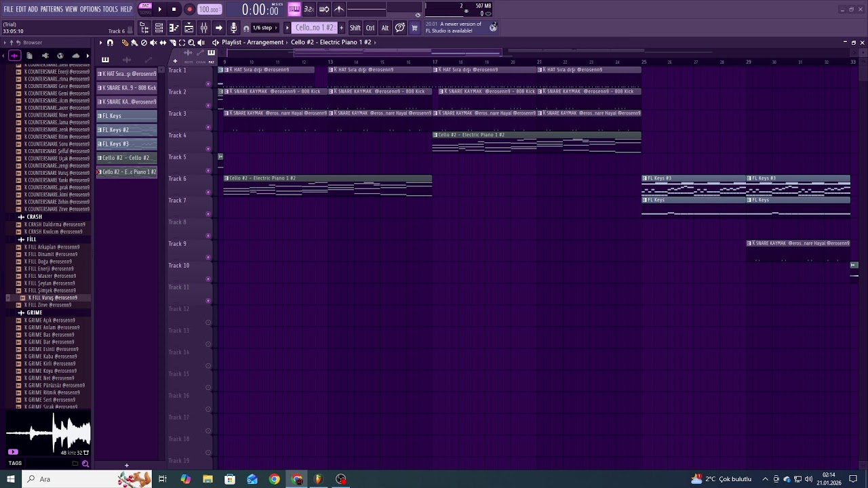Open the browser plugin database icon
This screenshot has width=868, height=488.
(45, 56)
